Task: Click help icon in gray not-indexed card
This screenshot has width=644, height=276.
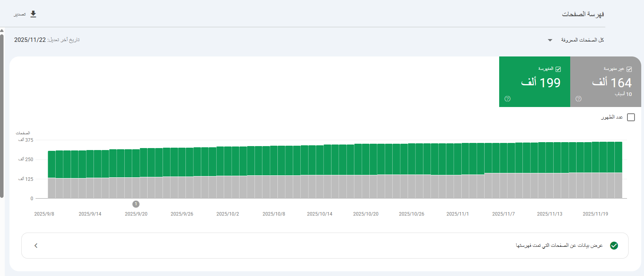Action: 578,99
